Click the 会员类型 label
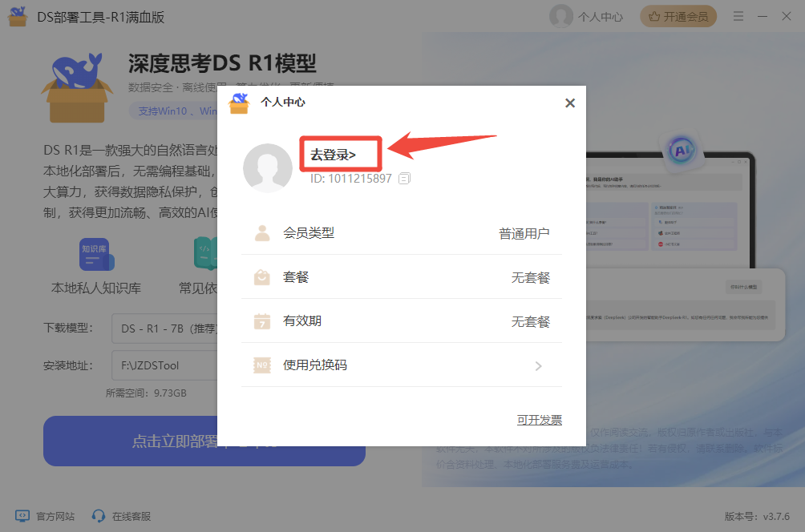The image size is (805, 532). (x=309, y=233)
